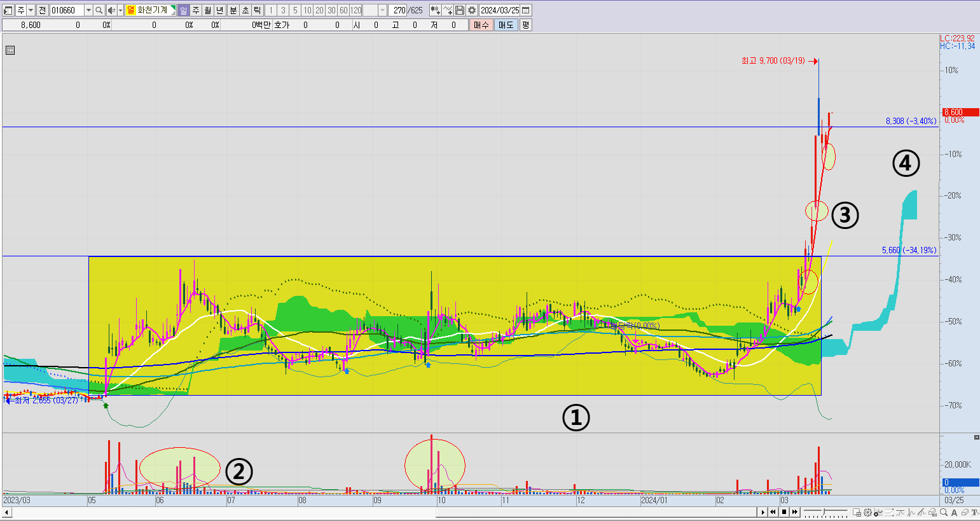Click the eraser delete icon in bottom toolbar
Image resolution: width=980 pixels, height=521 pixels.
[965, 512]
